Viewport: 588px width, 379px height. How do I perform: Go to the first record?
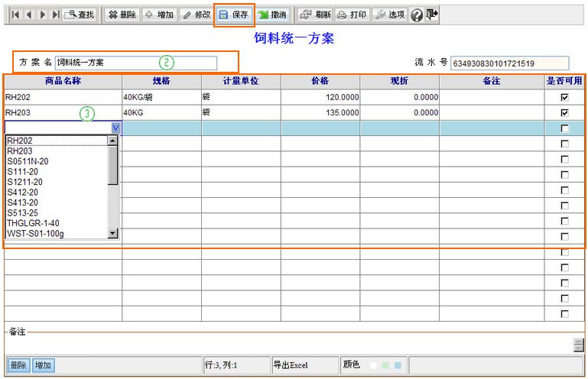(x=15, y=15)
